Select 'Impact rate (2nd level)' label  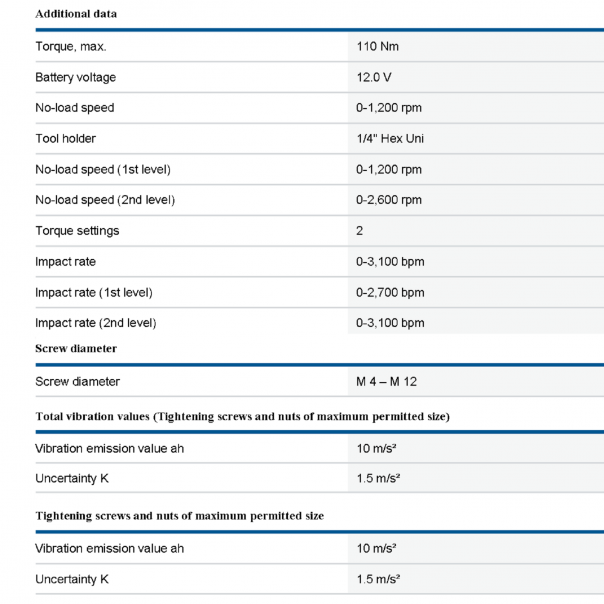[x=95, y=323]
